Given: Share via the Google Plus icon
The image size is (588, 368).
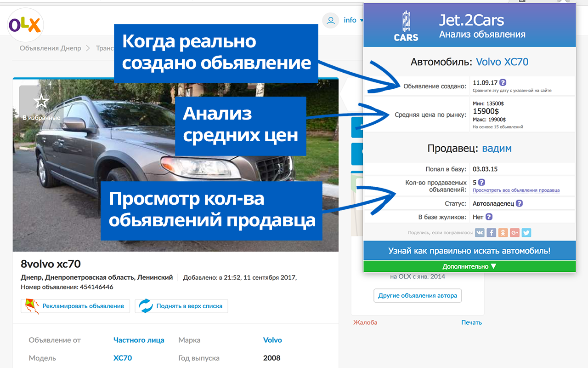Looking at the screenshot, I should 514,233.
